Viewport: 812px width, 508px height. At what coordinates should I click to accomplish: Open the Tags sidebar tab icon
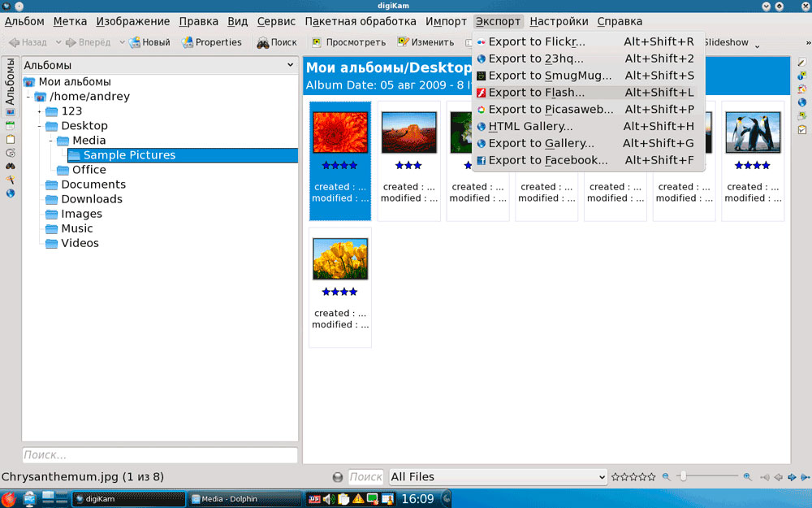tap(11, 139)
